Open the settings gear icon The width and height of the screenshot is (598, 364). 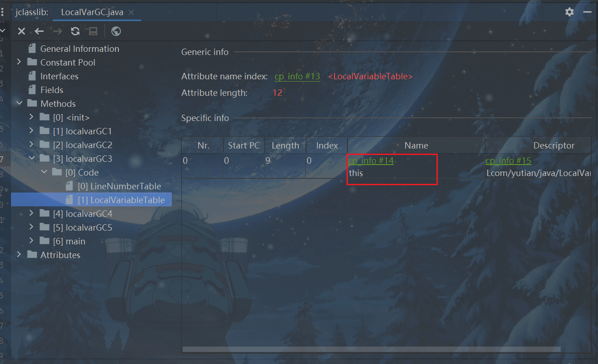[x=570, y=12]
